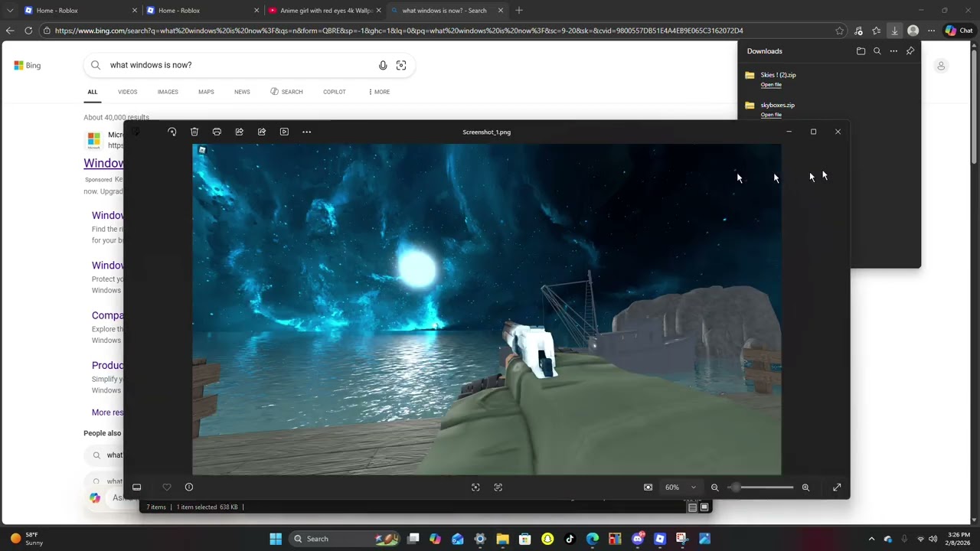Open TikTok from the taskbar
Image resolution: width=980 pixels, height=551 pixels.
tap(570, 539)
